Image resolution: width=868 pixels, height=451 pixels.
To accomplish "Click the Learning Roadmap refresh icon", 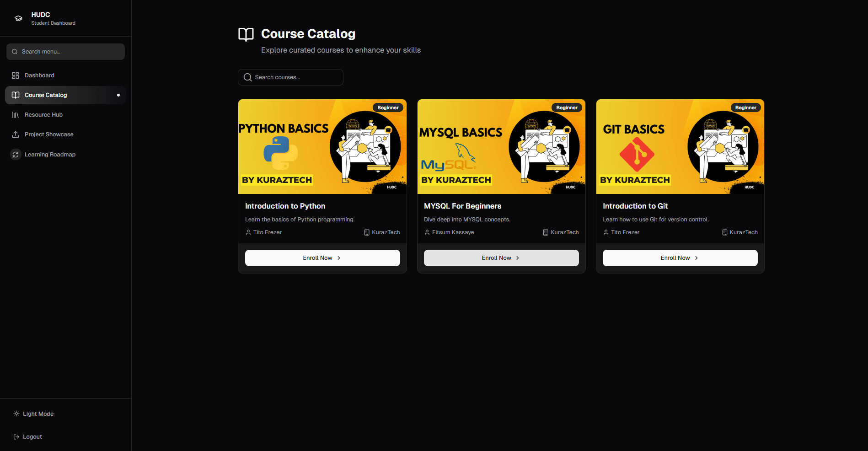I will pyautogui.click(x=16, y=155).
